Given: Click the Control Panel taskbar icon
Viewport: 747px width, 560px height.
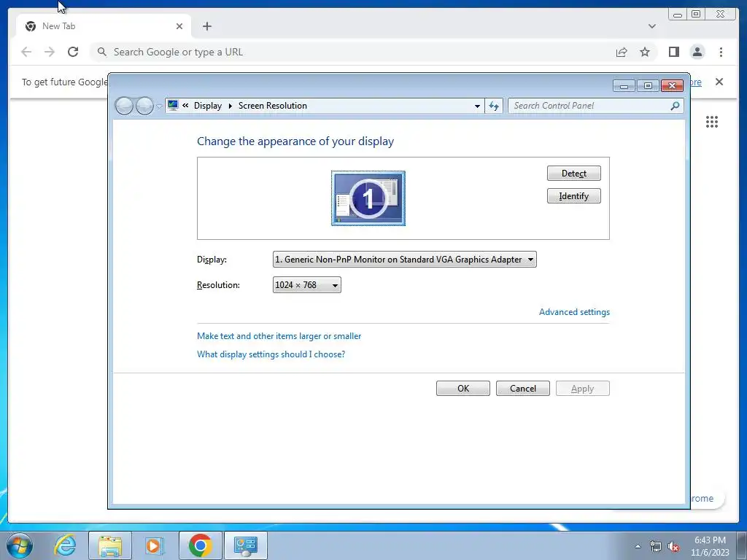Looking at the screenshot, I should (245, 545).
